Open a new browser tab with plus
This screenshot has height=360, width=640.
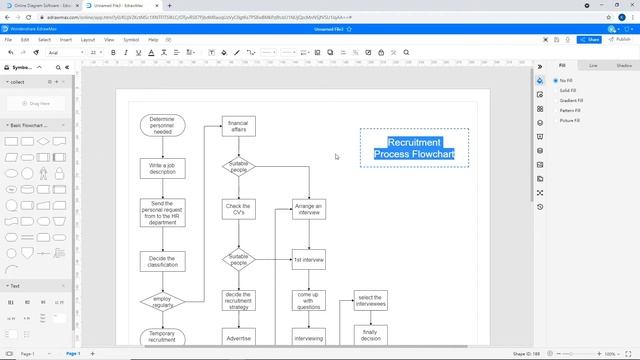pos(169,6)
